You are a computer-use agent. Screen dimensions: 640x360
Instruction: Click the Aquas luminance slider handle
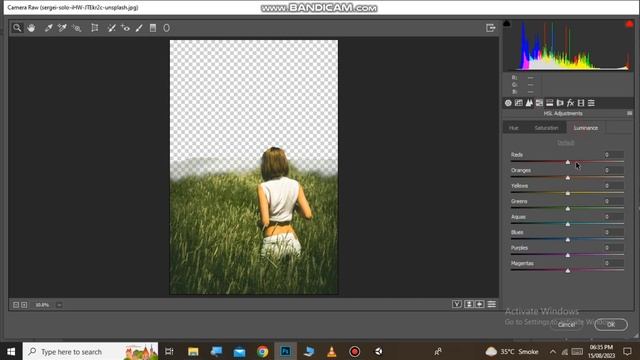coord(568,224)
